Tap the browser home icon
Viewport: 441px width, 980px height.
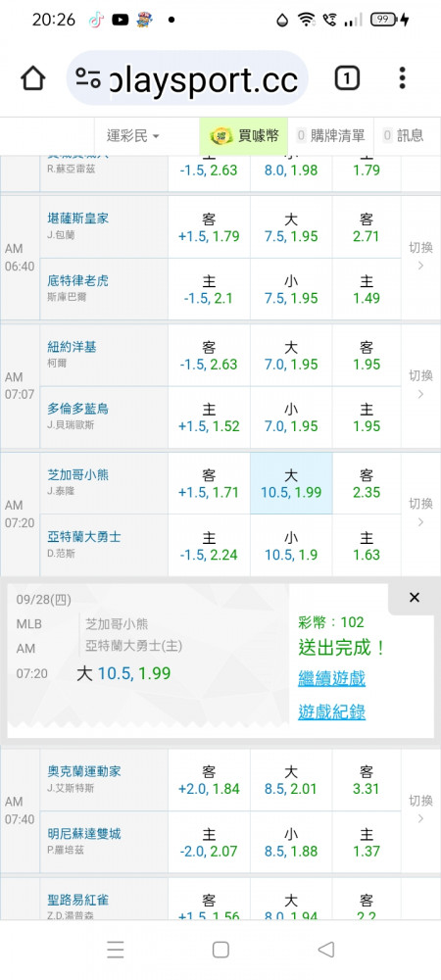tap(33, 78)
